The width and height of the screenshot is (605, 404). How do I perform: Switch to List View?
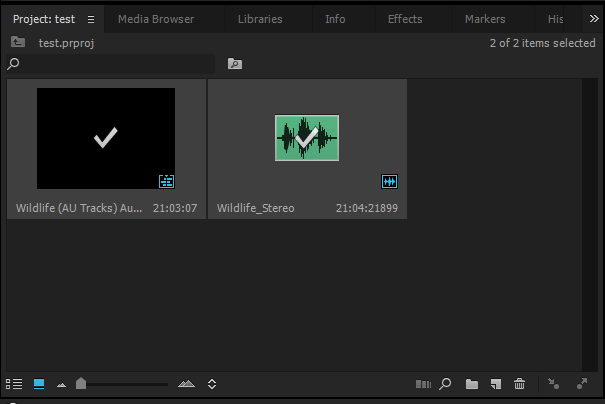point(14,383)
